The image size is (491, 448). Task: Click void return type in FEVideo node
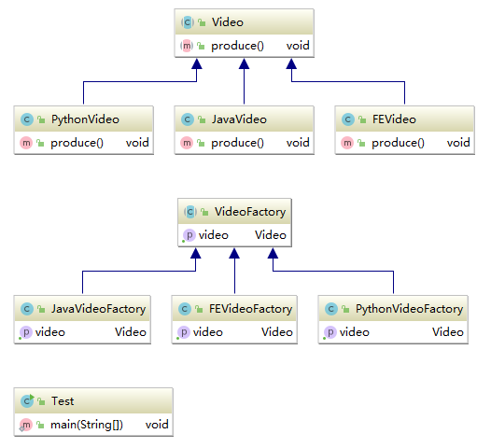coord(458,143)
